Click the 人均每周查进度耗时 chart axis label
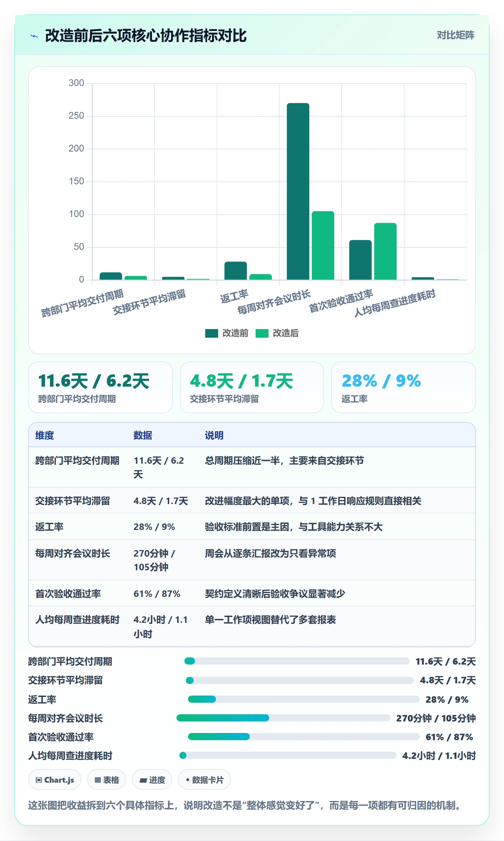 coord(395,303)
